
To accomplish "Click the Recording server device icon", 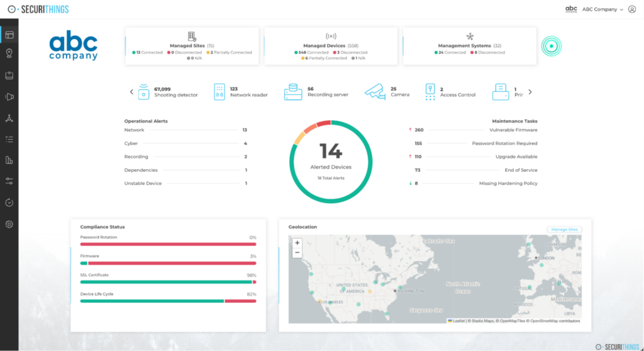I will tap(293, 92).
